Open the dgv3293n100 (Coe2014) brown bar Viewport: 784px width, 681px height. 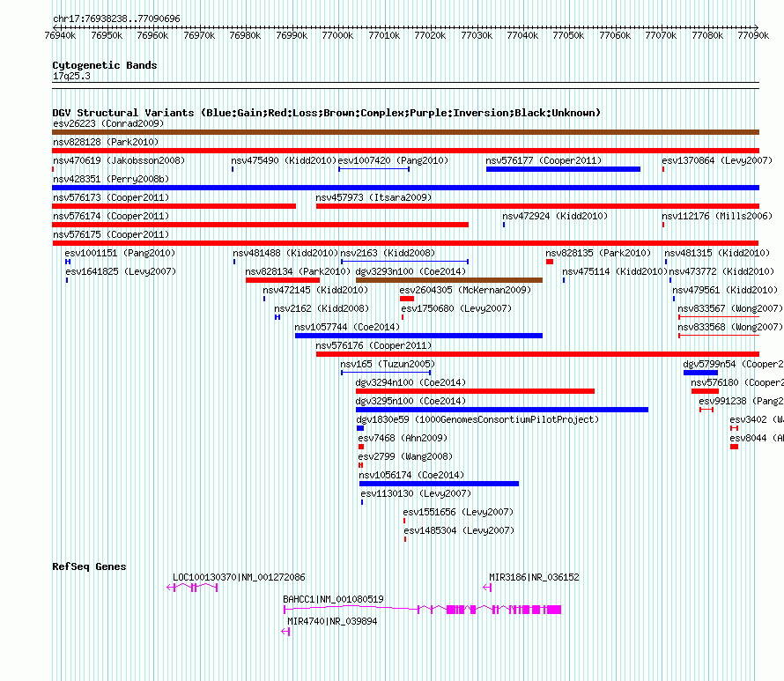click(449, 280)
